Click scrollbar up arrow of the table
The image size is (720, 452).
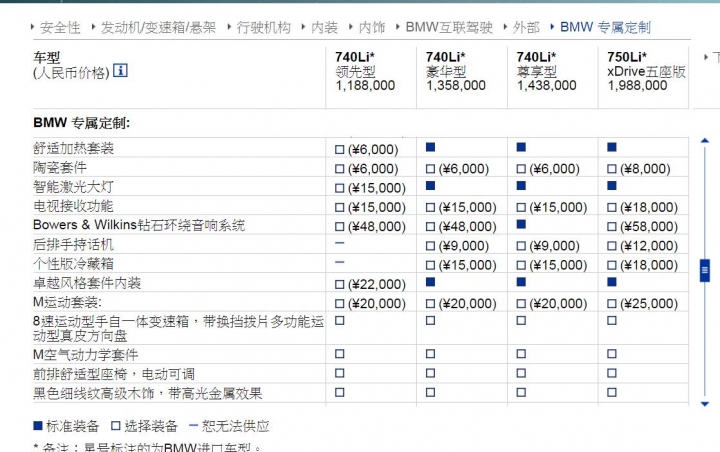705,141
